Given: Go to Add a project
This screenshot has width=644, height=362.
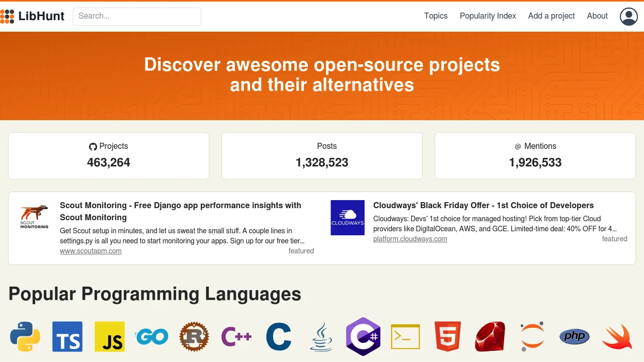Looking at the screenshot, I should [x=551, y=16].
